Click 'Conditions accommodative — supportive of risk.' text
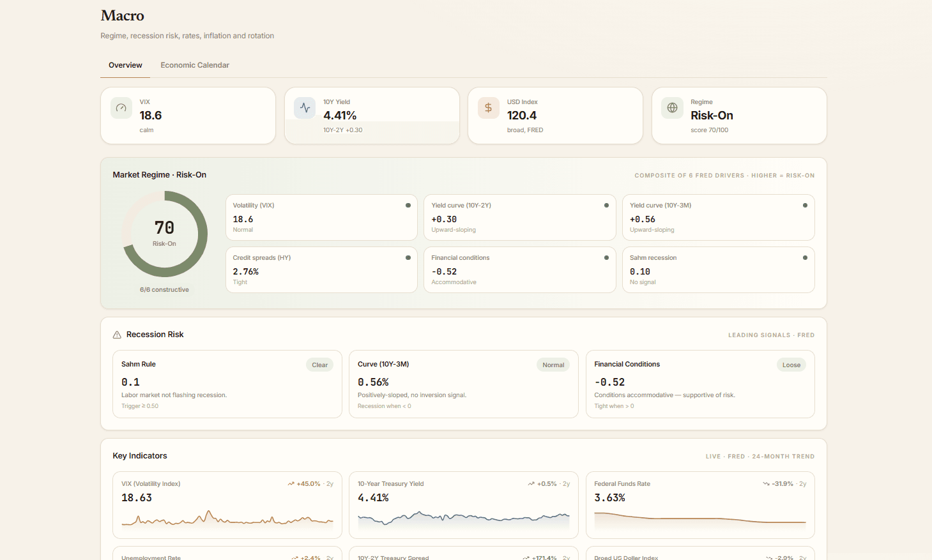The image size is (932, 560). click(664, 395)
